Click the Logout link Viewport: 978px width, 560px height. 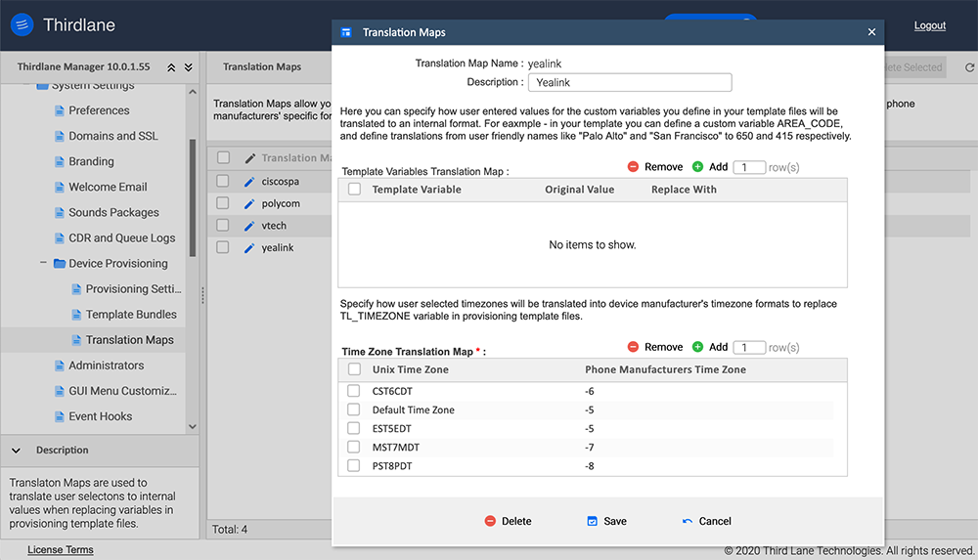[929, 25]
